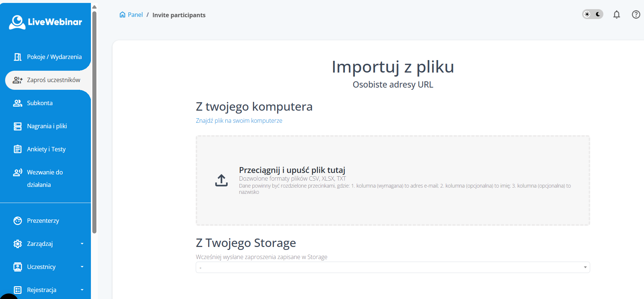Click the Prezenterzy face icon
Image resolution: width=644 pixels, height=299 pixels.
tap(18, 221)
